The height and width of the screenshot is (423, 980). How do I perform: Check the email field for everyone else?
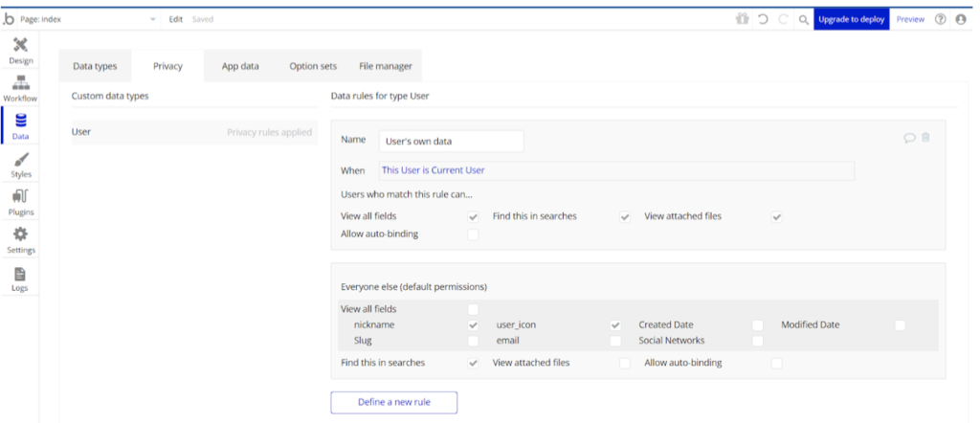click(x=615, y=341)
